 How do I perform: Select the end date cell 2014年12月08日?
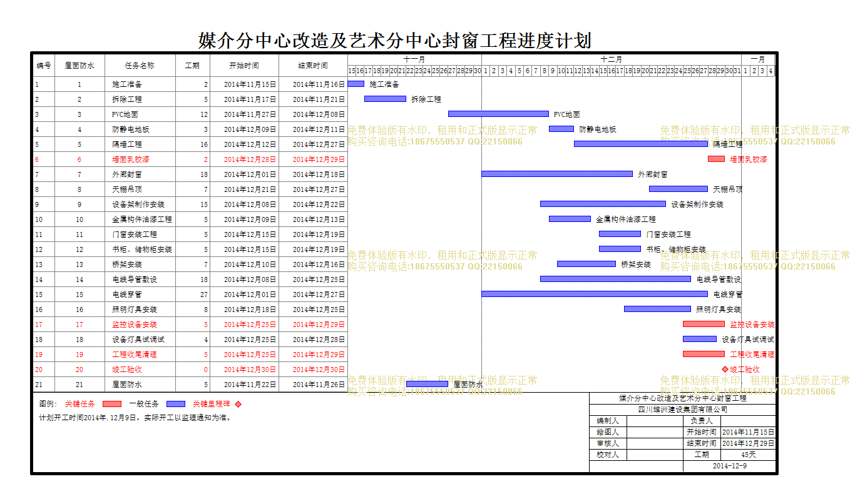tap(314, 114)
